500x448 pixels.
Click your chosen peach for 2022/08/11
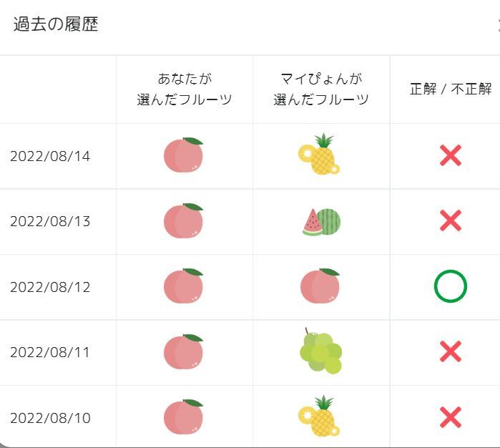(x=184, y=352)
